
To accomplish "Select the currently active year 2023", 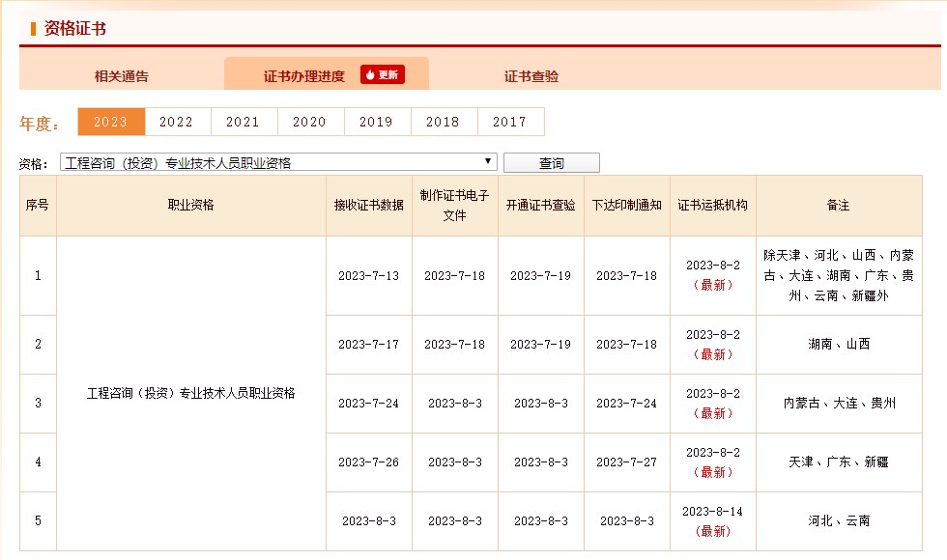I will (110, 122).
